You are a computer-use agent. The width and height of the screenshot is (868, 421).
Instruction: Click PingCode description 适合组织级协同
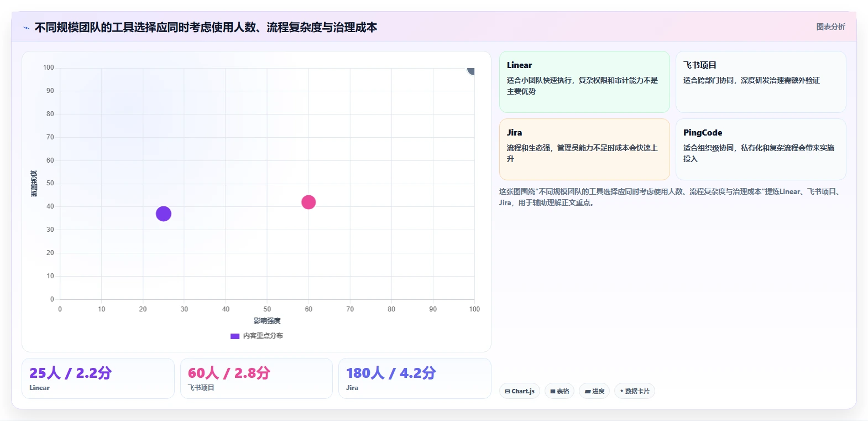pos(759,153)
